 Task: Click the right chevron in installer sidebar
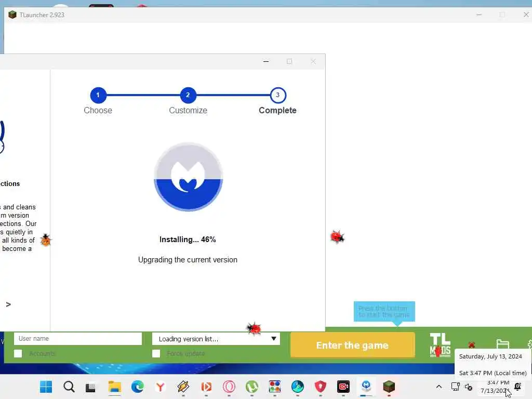8,304
